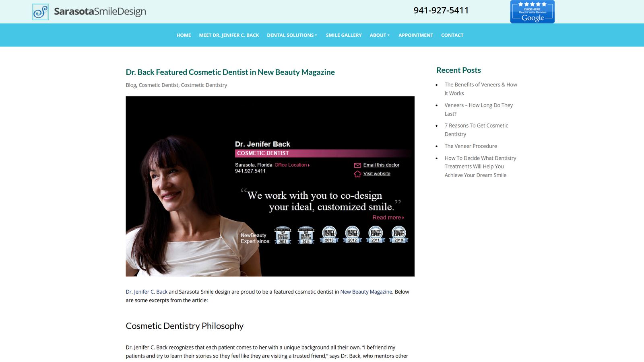
Task: Click the Cosmetic Dentistry Philosophy heading
Action: 184,326
